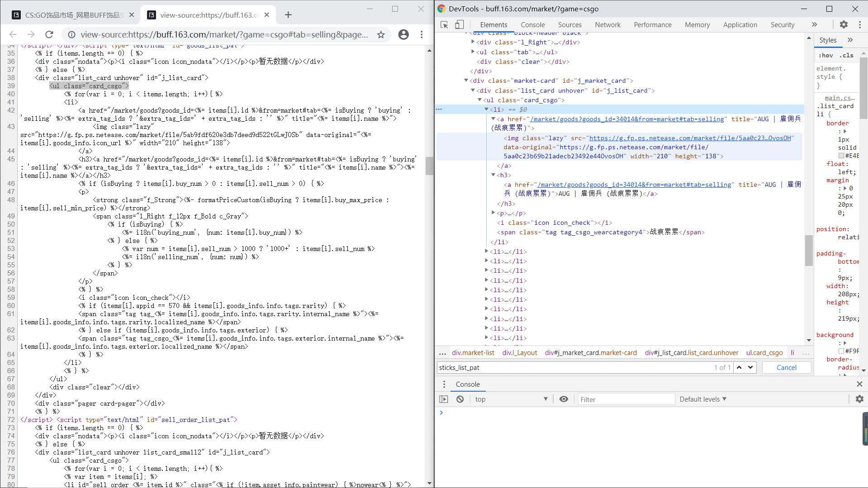Collapse the list_card unhover div node
The height and width of the screenshot is (488, 868).
click(473, 90)
